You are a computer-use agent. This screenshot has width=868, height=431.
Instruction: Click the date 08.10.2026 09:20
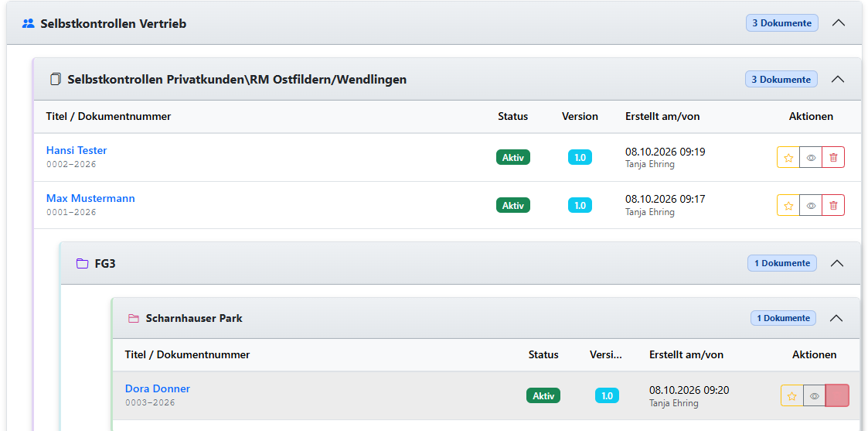[689, 391]
